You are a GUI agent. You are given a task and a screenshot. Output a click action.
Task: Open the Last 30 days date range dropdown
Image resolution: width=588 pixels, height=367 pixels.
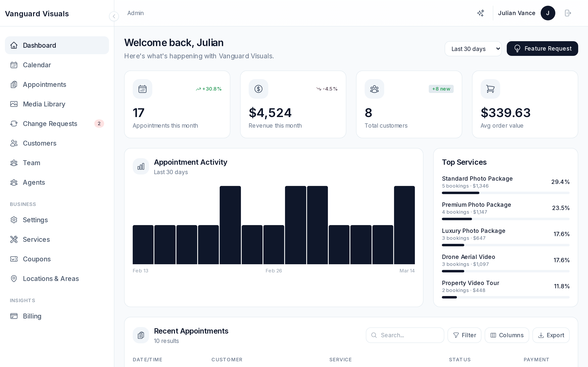coord(473,49)
